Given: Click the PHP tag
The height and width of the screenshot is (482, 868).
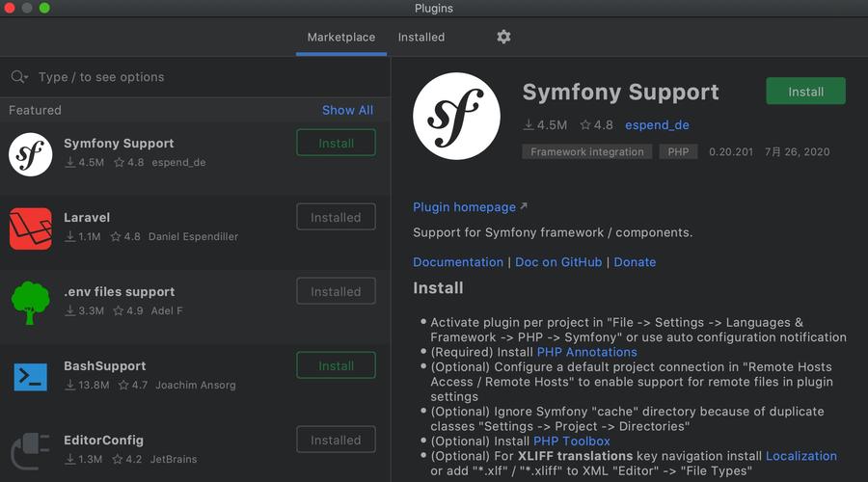Looking at the screenshot, I should (678, 151).
